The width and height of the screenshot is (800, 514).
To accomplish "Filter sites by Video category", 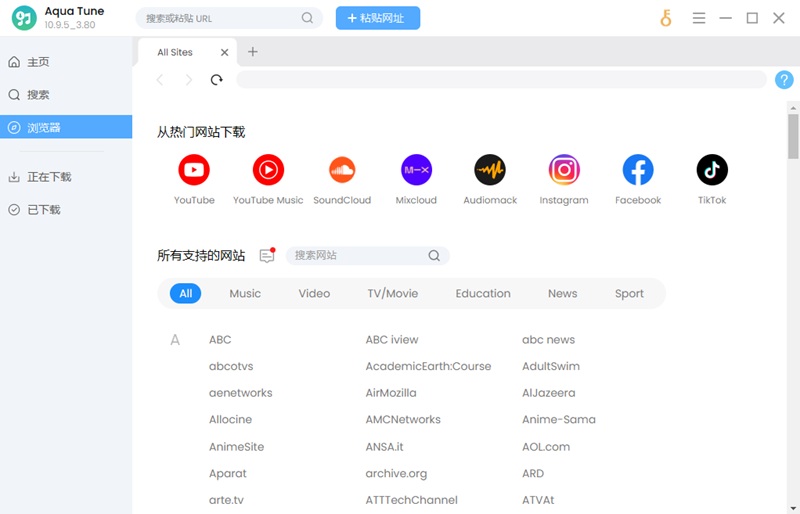I will point(314,293).
